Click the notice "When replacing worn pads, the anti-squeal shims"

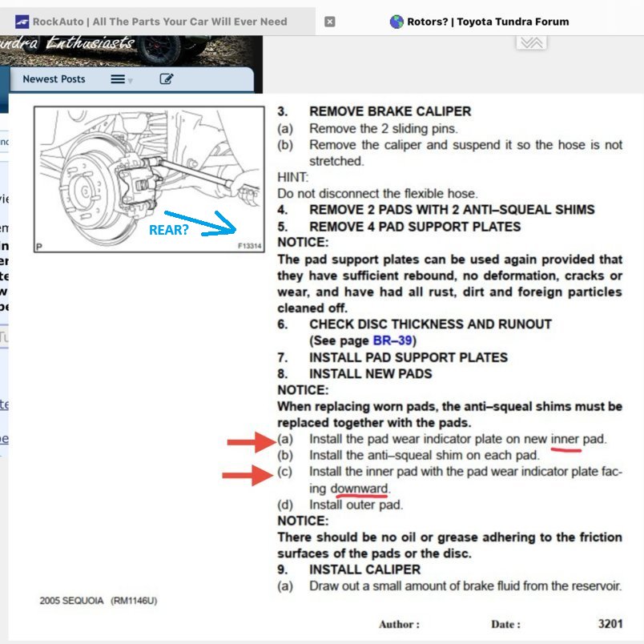(x=449, y=414)
